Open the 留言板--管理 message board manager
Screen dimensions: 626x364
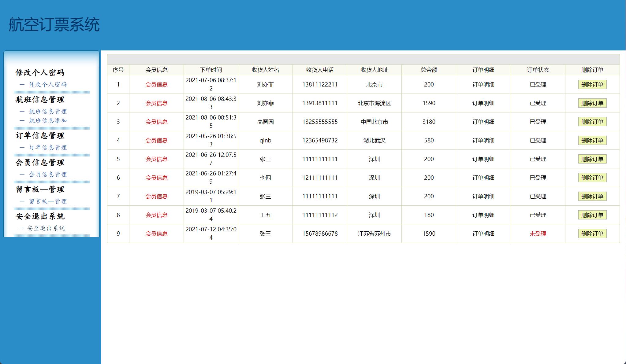tap(47, 201)
